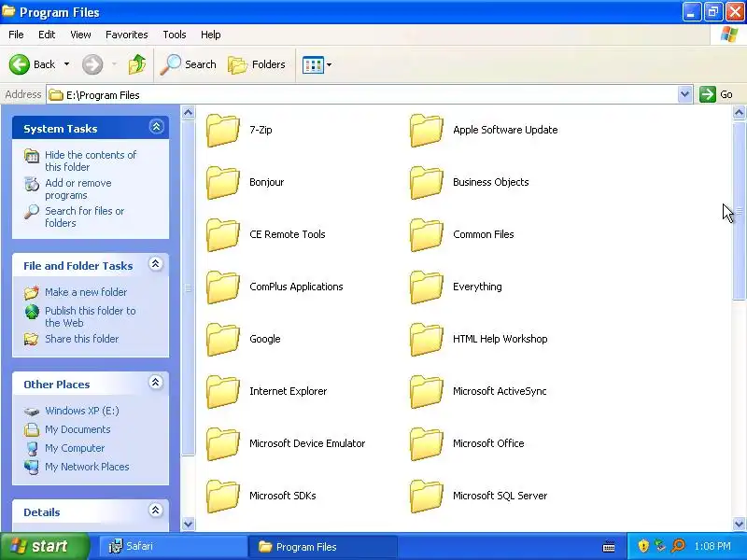Open the Favorites menu
Screen dimensions: 747x560
coord(127,35)
